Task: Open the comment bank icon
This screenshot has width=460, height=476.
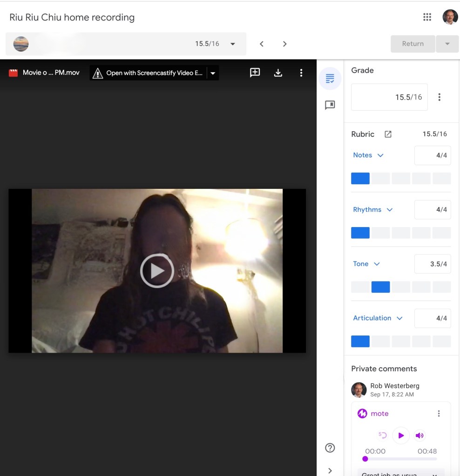Action: point(330,105)
